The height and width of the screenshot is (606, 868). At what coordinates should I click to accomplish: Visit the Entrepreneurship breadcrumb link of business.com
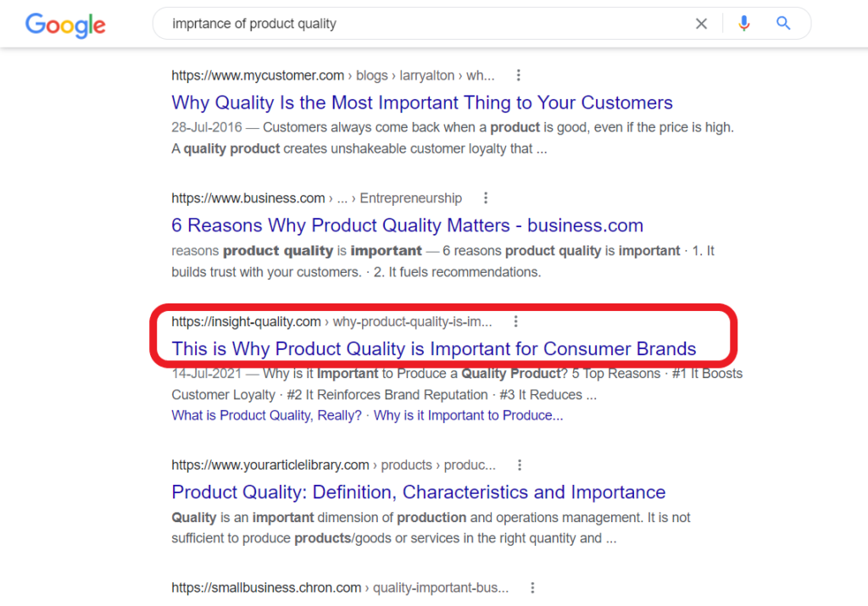coord(410,197)
